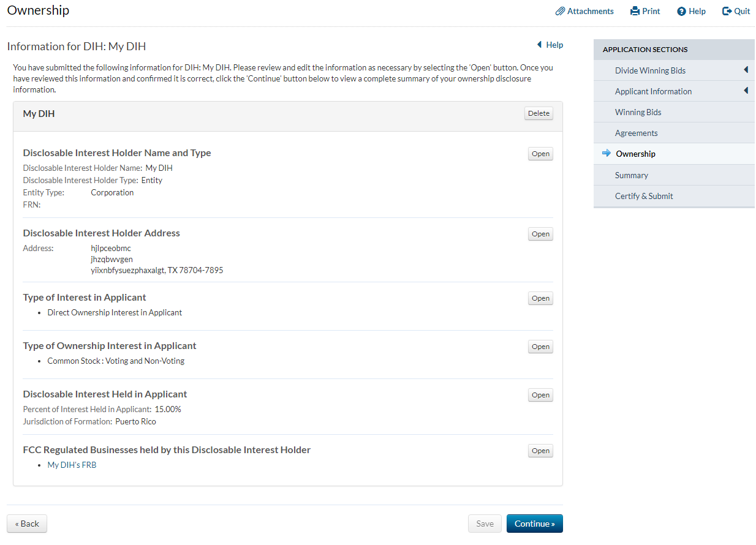Open Disclosable Interest Holder Name and Type
This screenshot has height=545, width=756.
540,154
